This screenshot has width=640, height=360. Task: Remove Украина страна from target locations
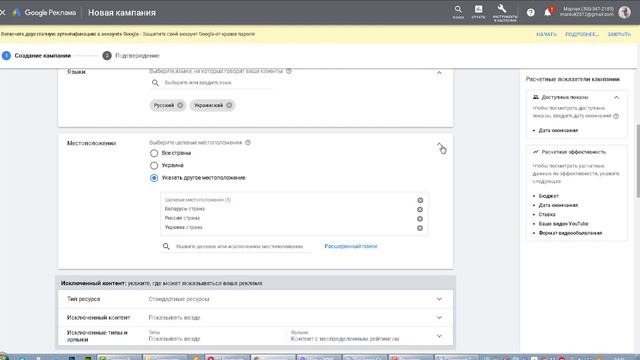[420, 228]
